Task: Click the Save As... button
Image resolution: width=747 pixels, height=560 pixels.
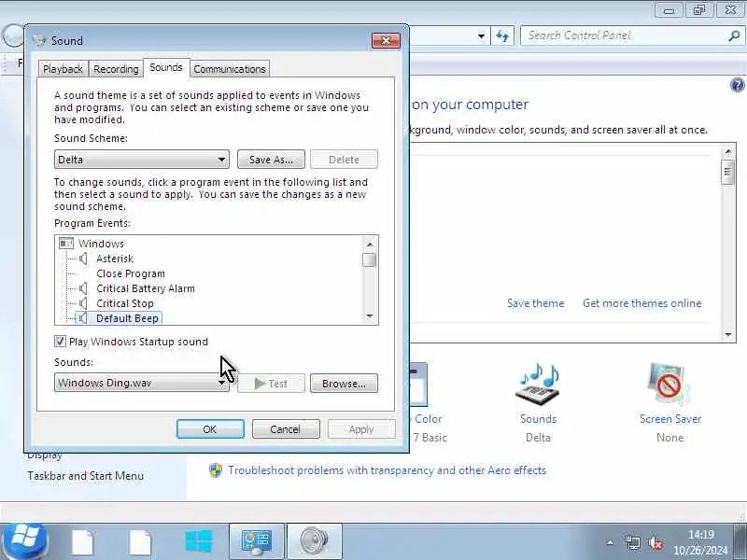Action: click(271, 160)
